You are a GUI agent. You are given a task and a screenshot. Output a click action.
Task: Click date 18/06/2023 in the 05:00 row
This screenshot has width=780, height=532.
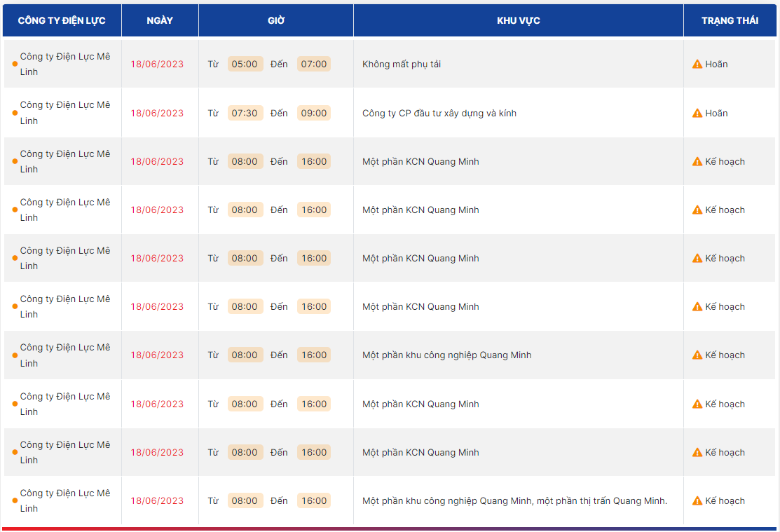tap(157, 64)
